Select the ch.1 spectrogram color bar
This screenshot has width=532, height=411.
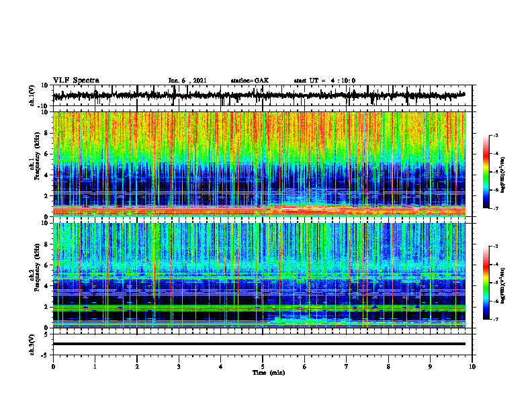coord(486,172)
